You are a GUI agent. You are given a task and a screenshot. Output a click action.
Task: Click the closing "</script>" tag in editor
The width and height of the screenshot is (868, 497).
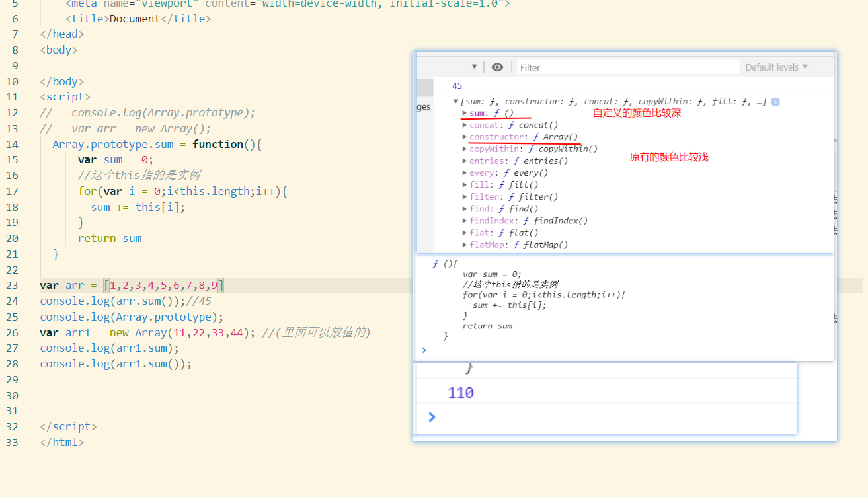68,426
